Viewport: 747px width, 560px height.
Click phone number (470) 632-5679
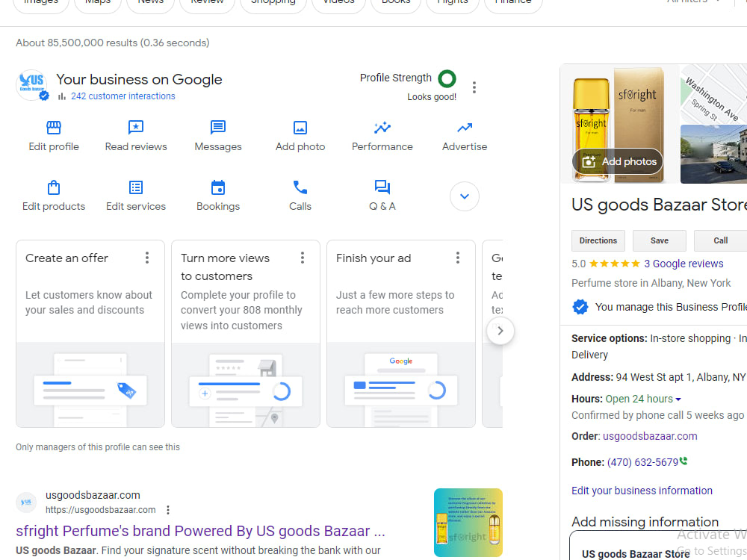[642, 462]
